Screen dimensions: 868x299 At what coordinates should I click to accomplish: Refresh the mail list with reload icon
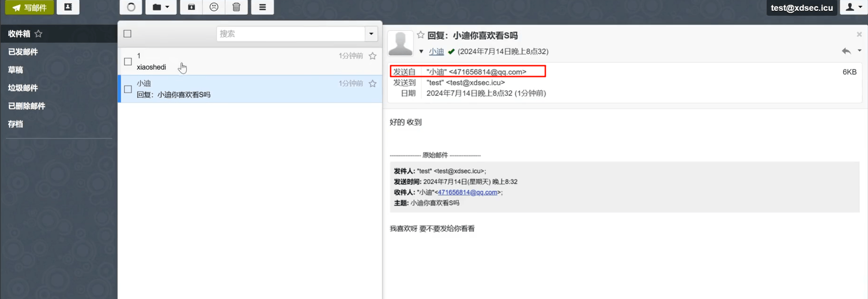(131, 7)
